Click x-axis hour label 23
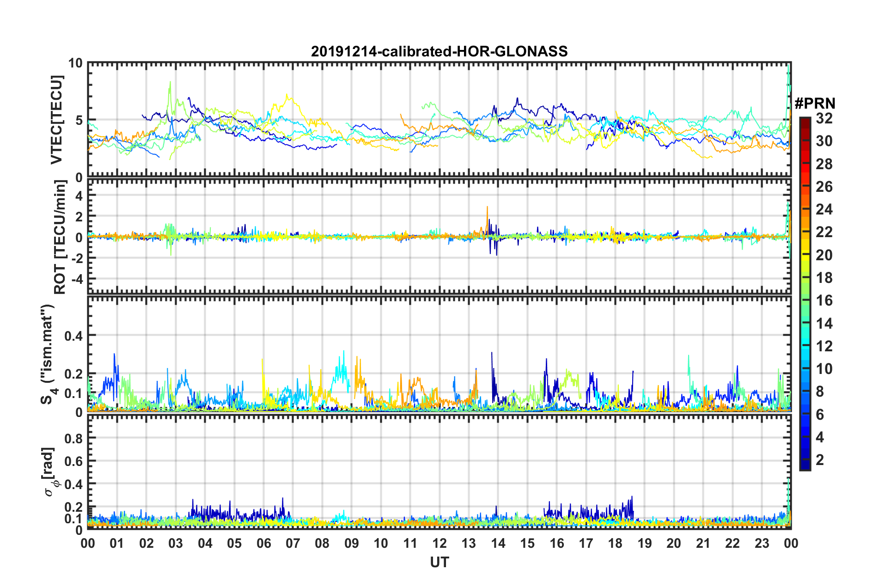This screenshot has height=588, width=879. [762, 543]
